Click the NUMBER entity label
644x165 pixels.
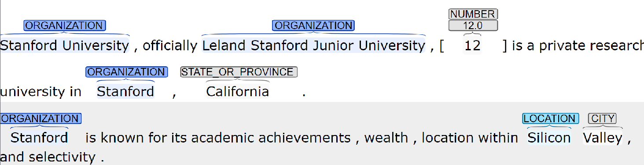[x=473, y=14]
